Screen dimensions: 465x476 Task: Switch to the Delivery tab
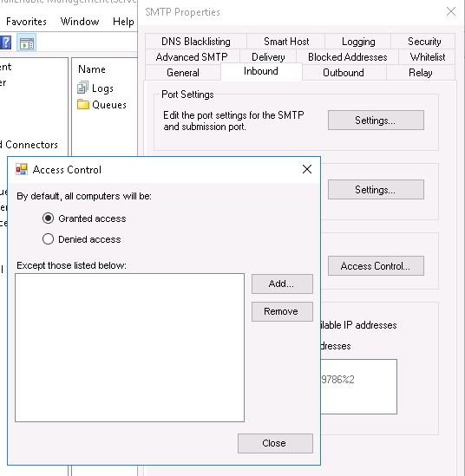pyautogui.click(x=268, y=56)
